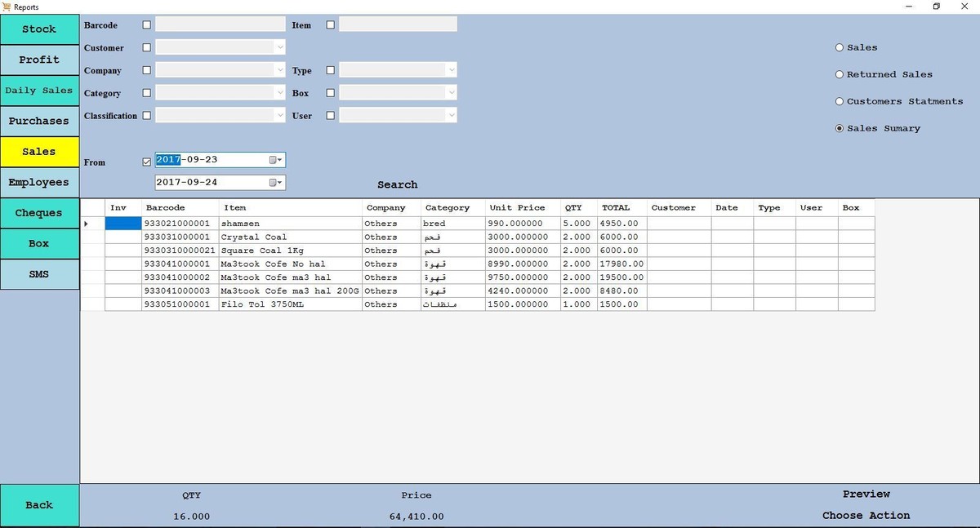Click the row selector arrow for shamsen row
The image size is (980, 528).
click(87, 224)
